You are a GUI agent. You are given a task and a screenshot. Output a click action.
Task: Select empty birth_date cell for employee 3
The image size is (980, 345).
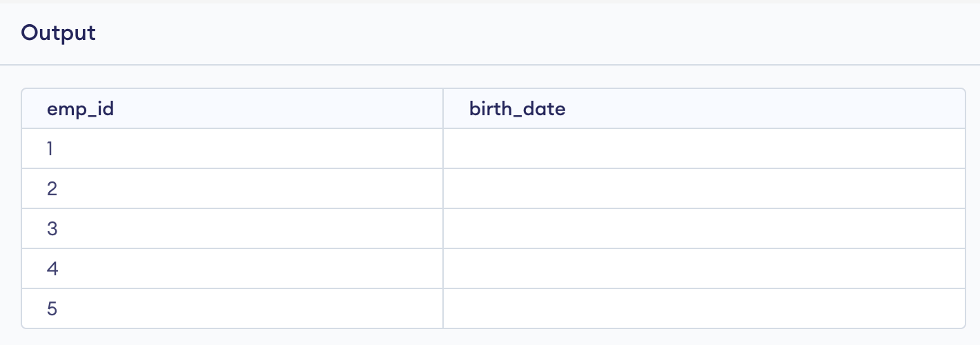coord(703,228)
